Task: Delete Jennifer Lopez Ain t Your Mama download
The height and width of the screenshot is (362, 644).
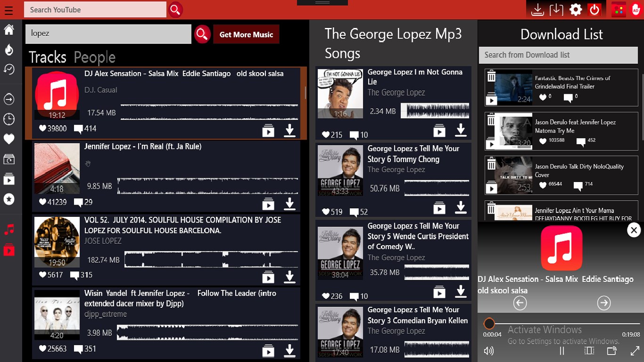Action: click(491, 208)
